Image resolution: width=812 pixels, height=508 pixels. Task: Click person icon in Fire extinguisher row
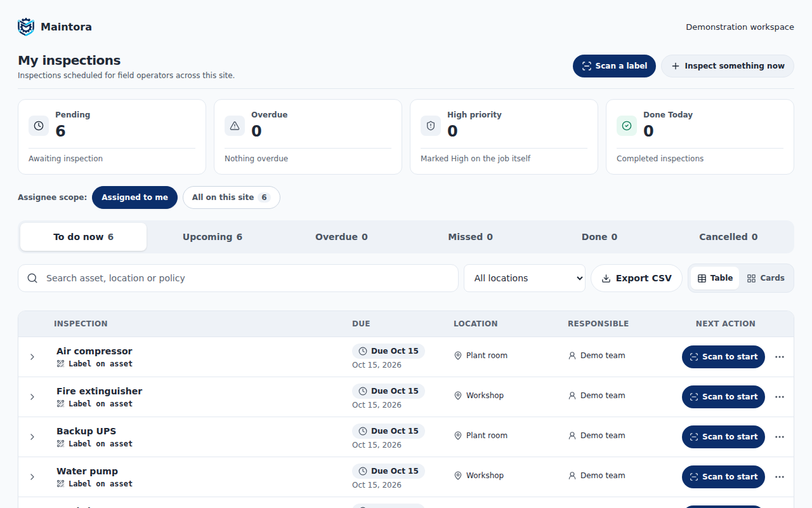point(572,396)
